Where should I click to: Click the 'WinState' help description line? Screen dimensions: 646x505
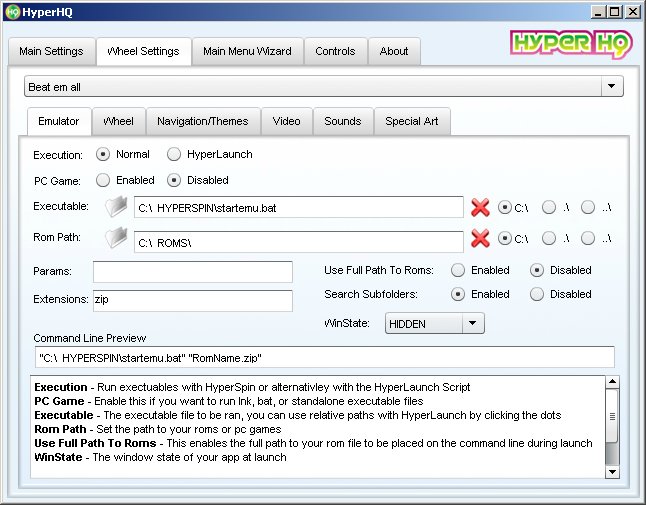pos(160,457)
